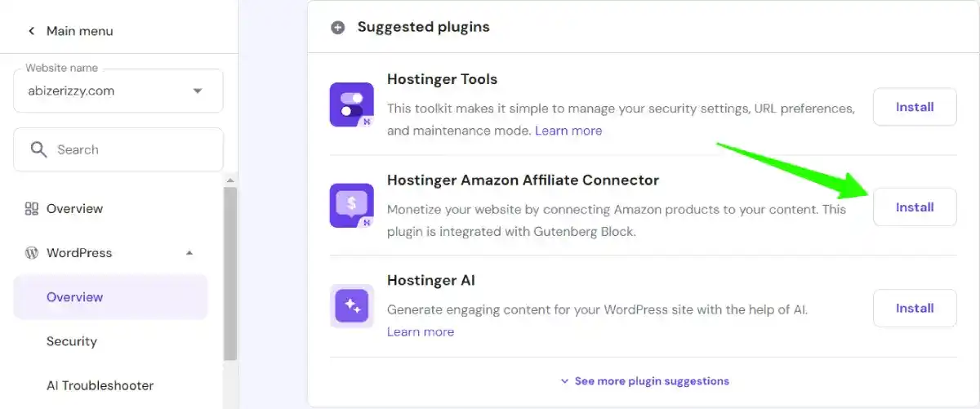Select the highlighted Overview submenu item
The image size is (980, 409).
click(x=111, y=297)
